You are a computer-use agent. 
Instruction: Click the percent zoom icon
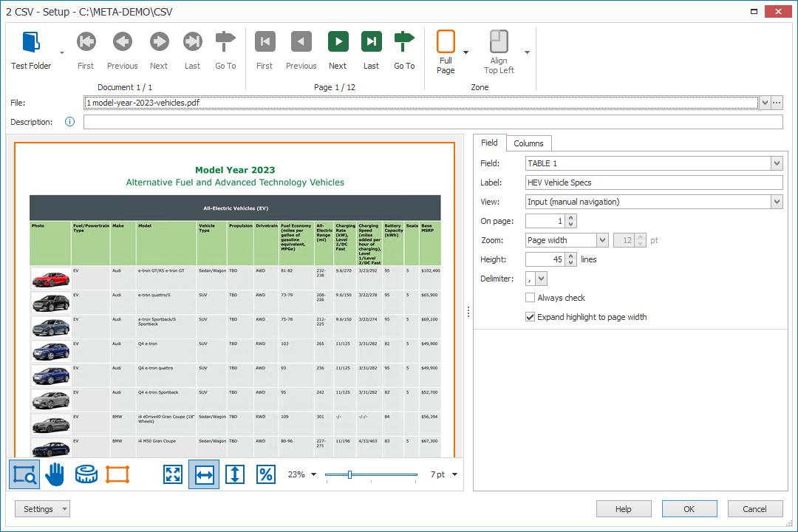tap(266, 474)
